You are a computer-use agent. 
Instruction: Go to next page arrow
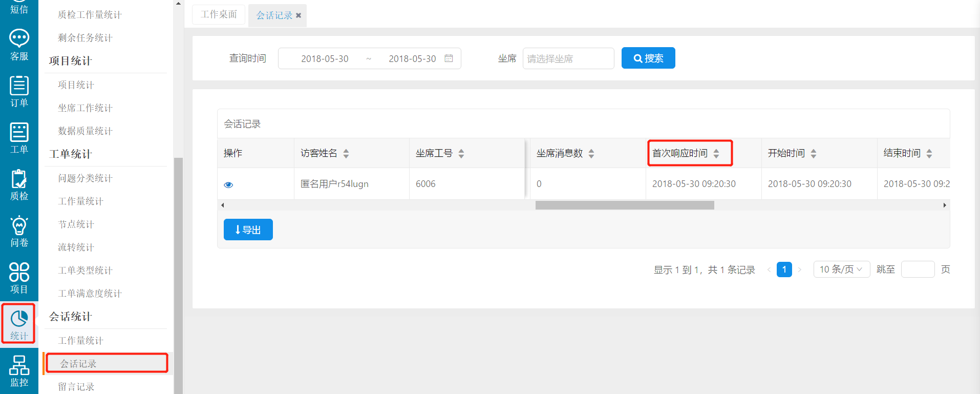800,269
